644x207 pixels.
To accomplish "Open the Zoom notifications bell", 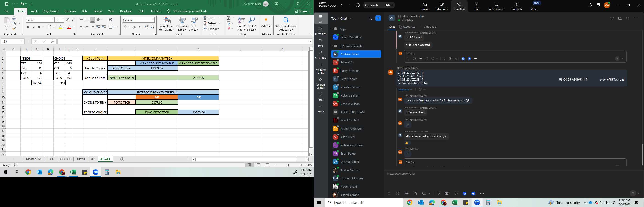I will [x=590, y=5].
